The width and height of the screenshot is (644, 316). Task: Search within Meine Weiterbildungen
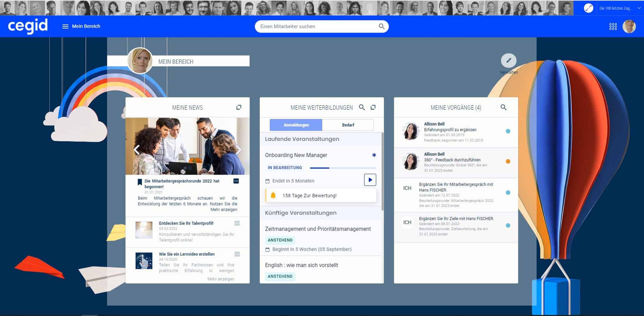pyautogui.click(x=362, y=107)
